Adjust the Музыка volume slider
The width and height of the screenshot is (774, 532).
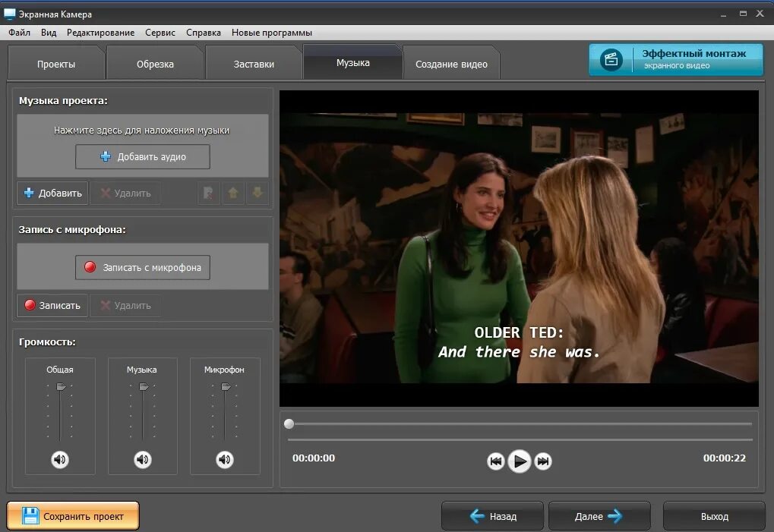[x=144, y=386]
